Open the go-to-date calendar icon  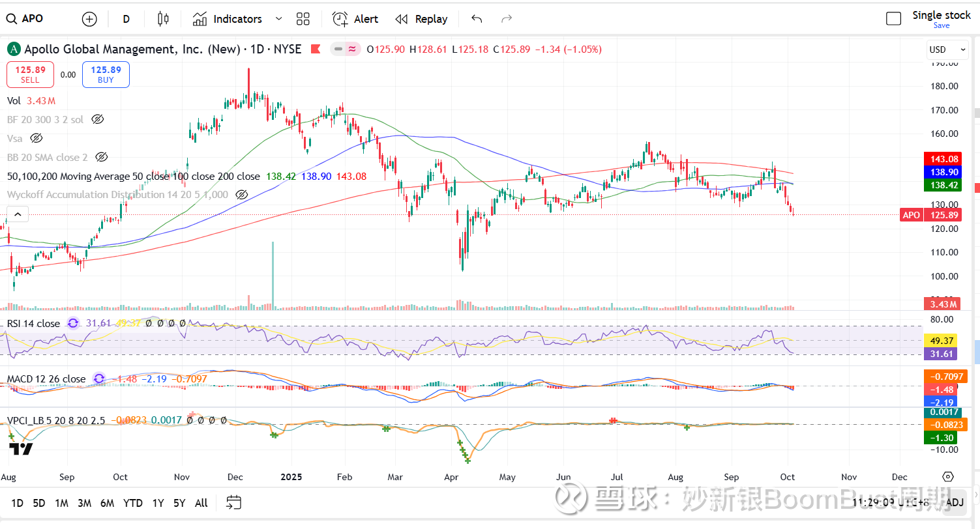pos(233,502)
